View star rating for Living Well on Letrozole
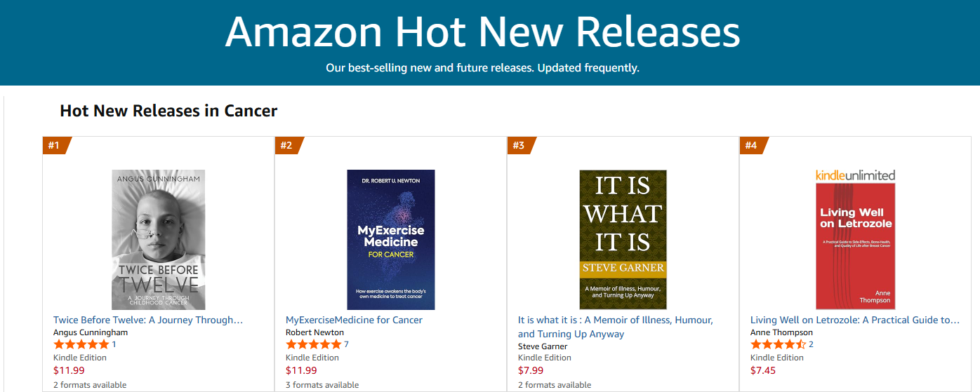Image resolution: width=980 pixels, height=392 pixels. [x=778, y=344]
